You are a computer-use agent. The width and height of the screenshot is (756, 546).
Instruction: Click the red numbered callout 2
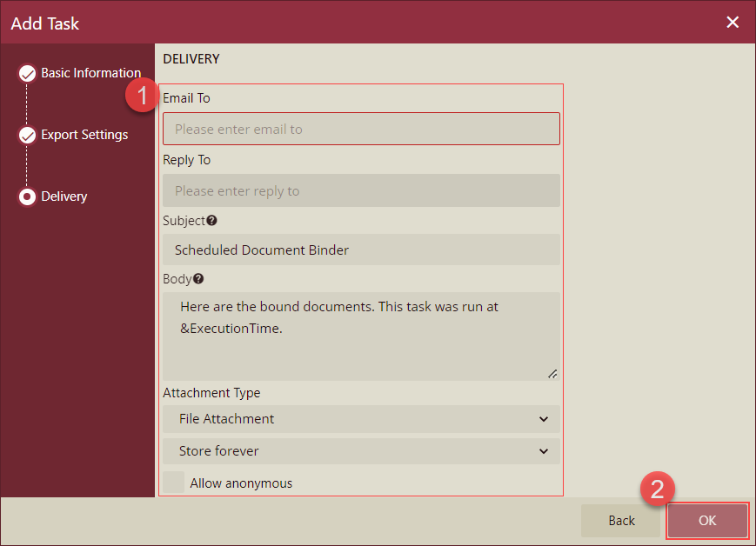point(659,489)
